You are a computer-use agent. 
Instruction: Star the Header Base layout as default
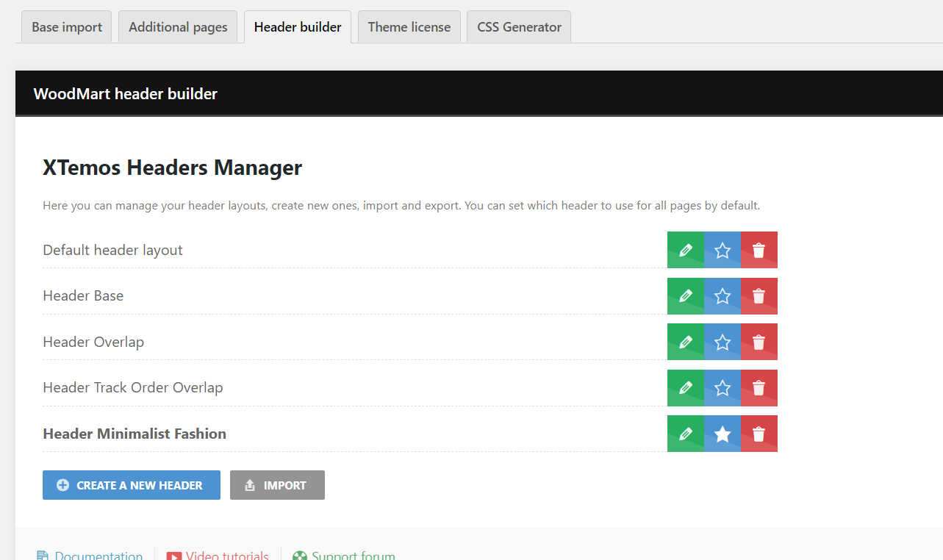pos(723,296)
